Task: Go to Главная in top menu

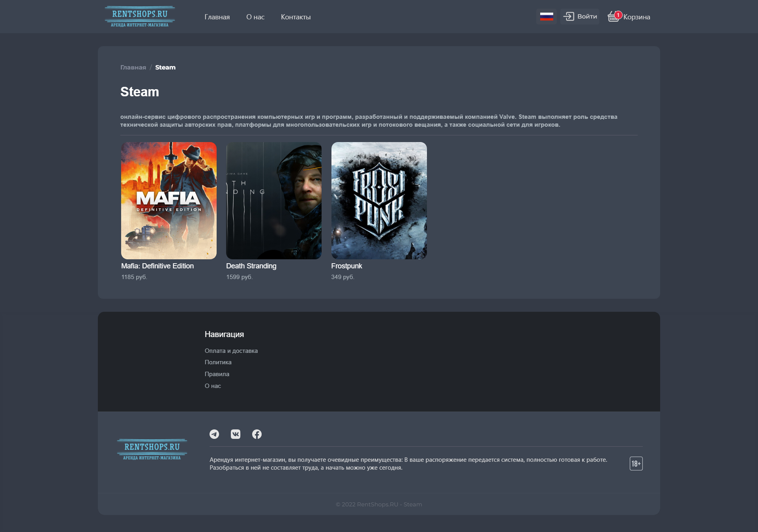Action: click(217, 17)
